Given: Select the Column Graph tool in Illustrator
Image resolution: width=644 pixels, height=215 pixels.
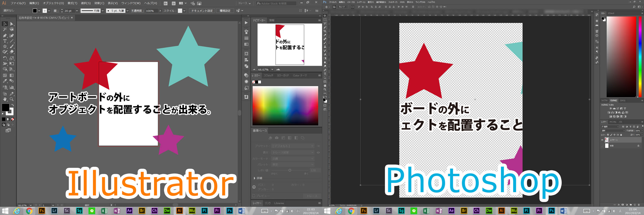Looking at the screenshot, I should point(12,87).
